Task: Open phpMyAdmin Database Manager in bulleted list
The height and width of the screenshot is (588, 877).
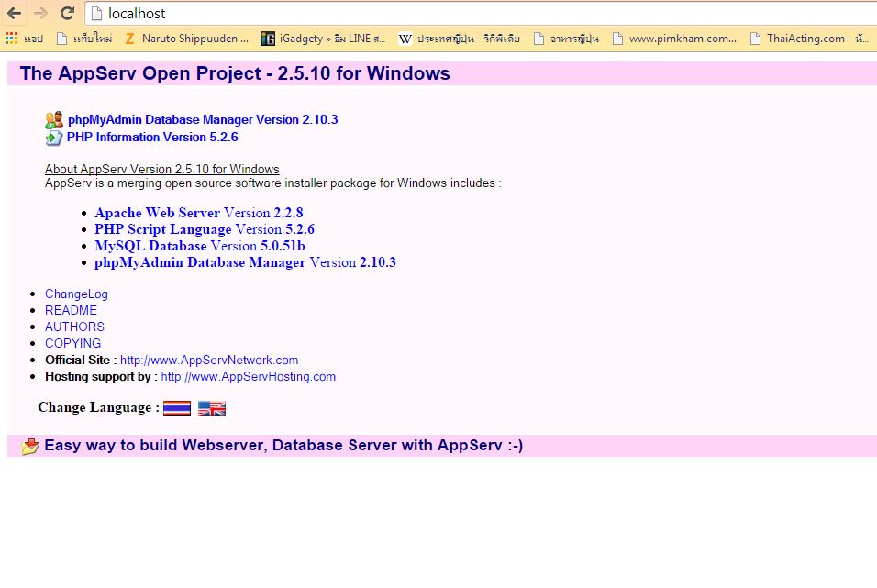Action: tap(245, 262)
